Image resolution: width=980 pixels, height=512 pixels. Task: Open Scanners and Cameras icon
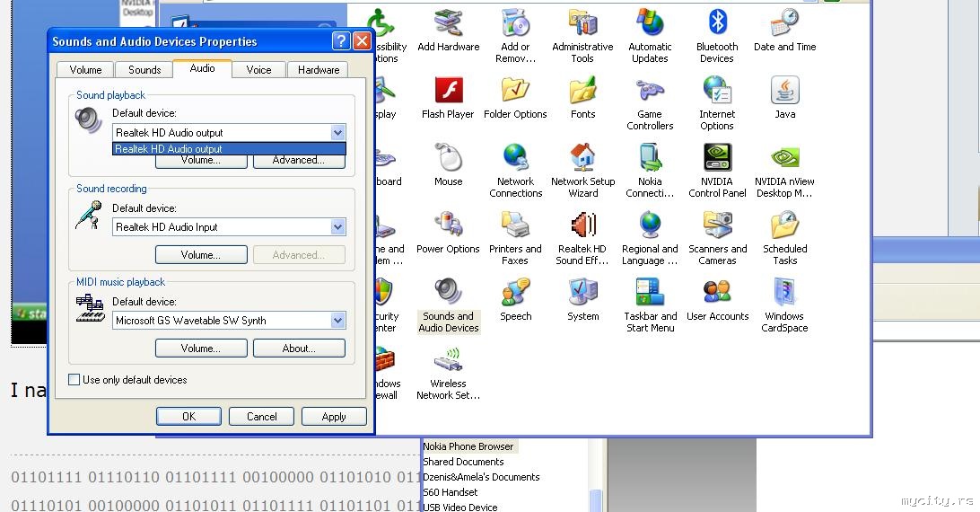[x=718, y=238]
